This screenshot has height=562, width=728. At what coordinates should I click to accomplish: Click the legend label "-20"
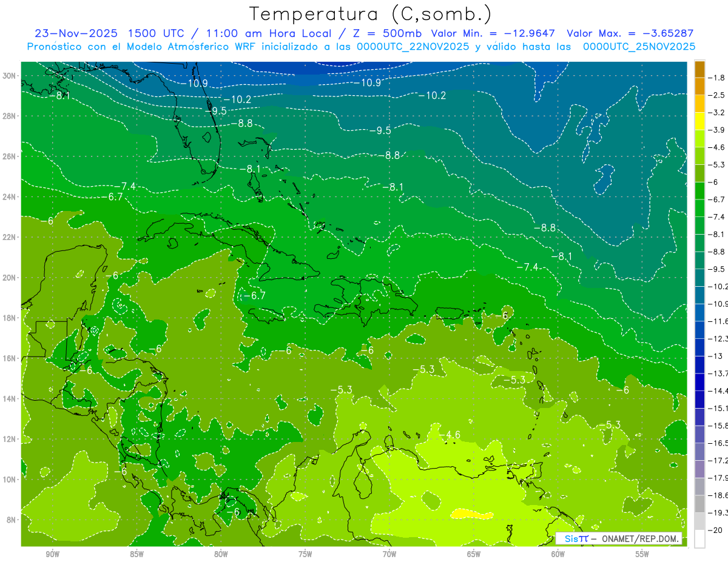tap(716, 530)
